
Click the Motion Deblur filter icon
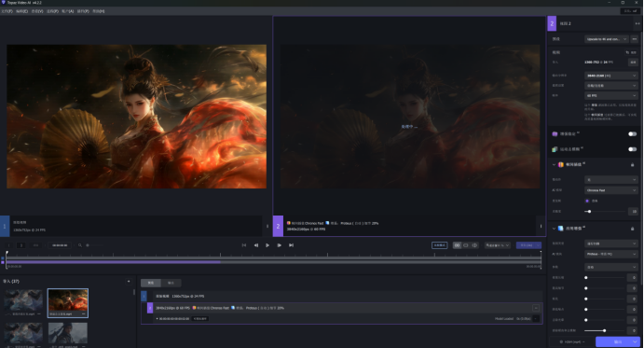click(555, 149)
